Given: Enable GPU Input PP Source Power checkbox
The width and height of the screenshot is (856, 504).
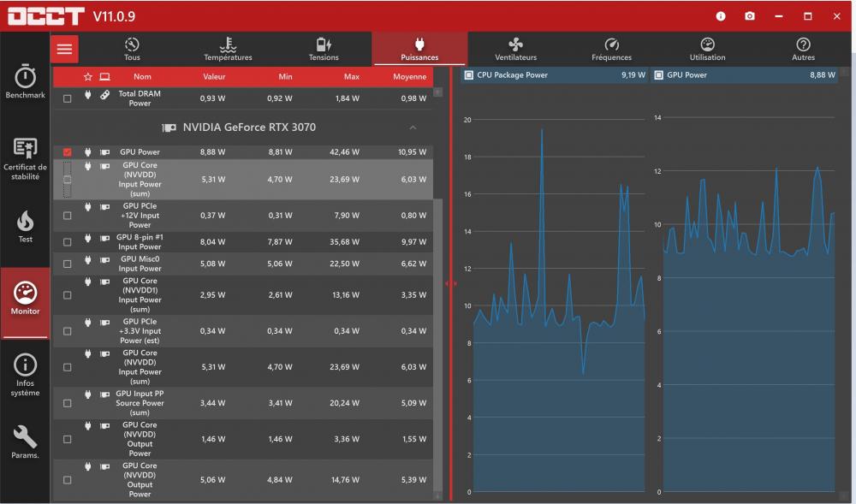Looking at the screenshot, I should point(67,403).
